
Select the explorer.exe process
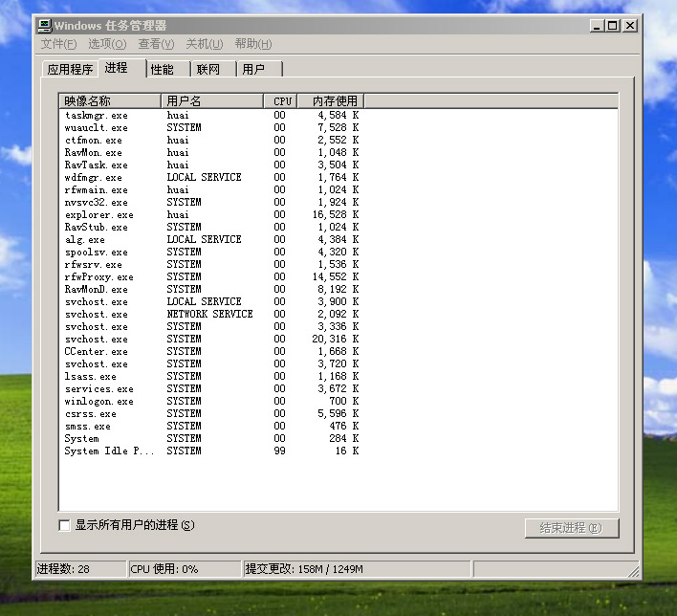coord(211,214)
